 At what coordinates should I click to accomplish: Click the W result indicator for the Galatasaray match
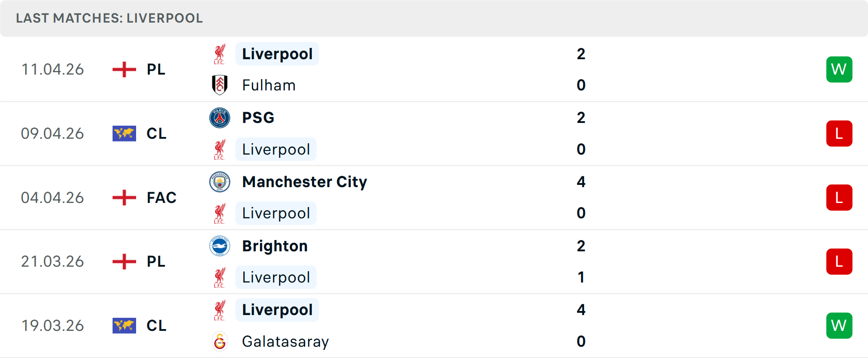[x=839, y=325]
